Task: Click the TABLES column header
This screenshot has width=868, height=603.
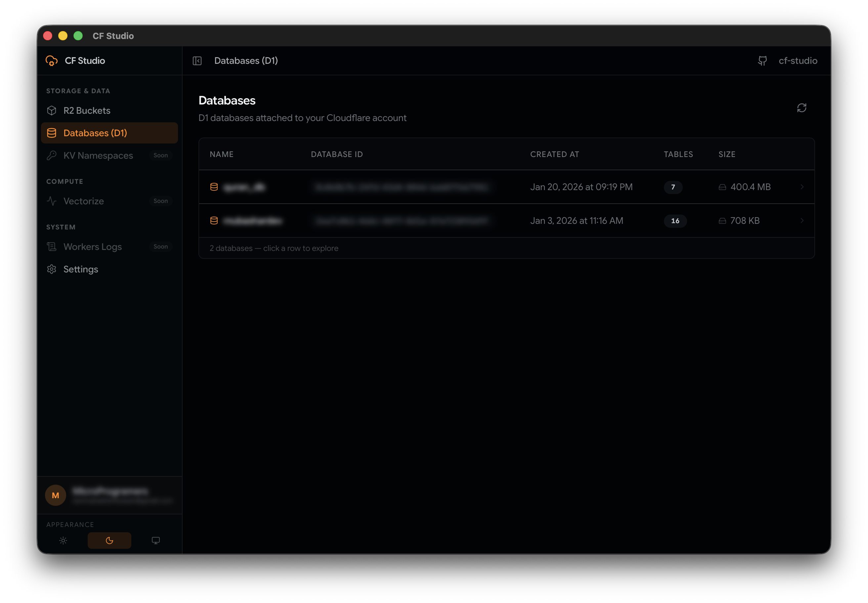Action: pos(678,154)
